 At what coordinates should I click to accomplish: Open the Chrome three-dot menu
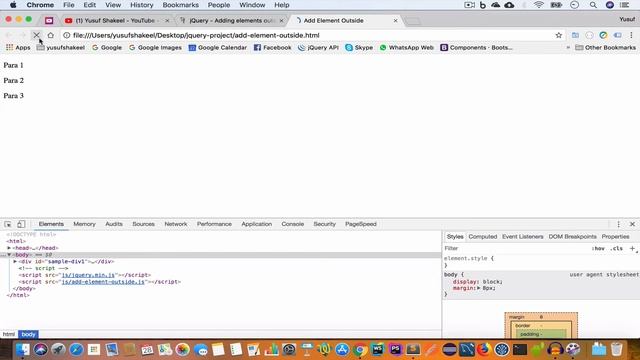point(631,35)
